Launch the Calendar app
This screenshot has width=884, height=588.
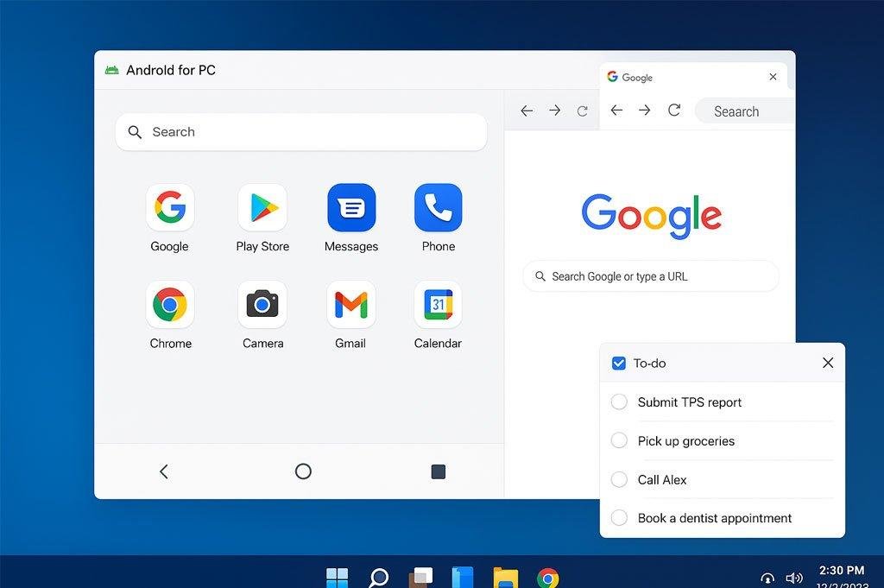(438, 304)
